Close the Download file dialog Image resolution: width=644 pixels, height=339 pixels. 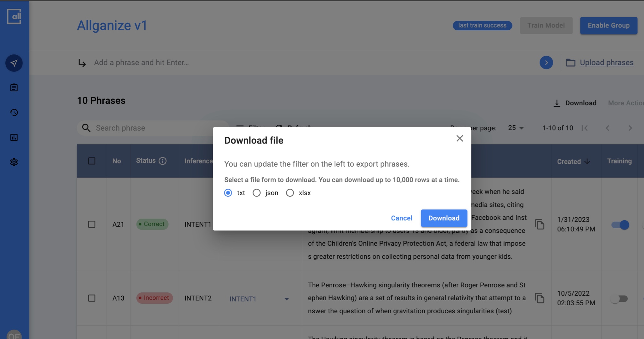[459, 138]
